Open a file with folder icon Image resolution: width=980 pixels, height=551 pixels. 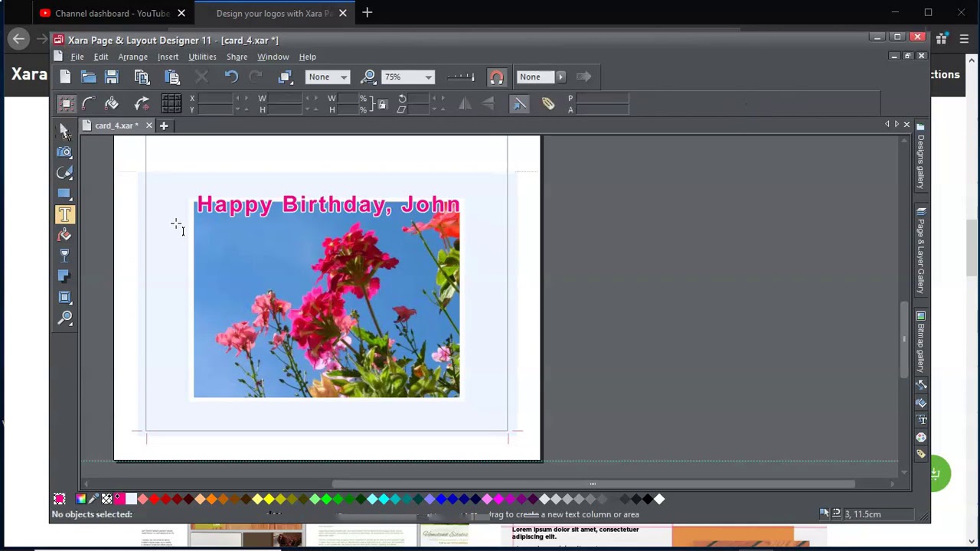pyautogui.click(x=89, y=77)
